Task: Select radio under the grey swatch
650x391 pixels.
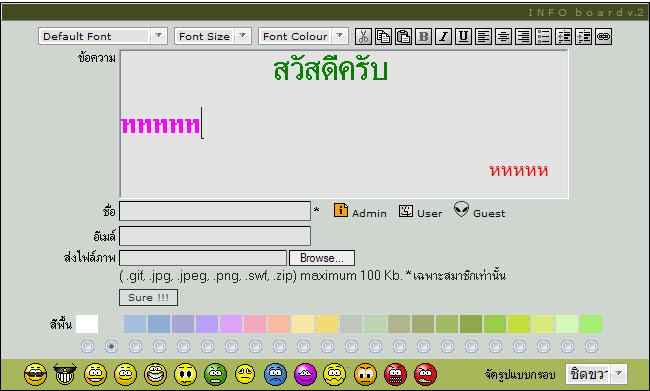Action: click(352, 346)
